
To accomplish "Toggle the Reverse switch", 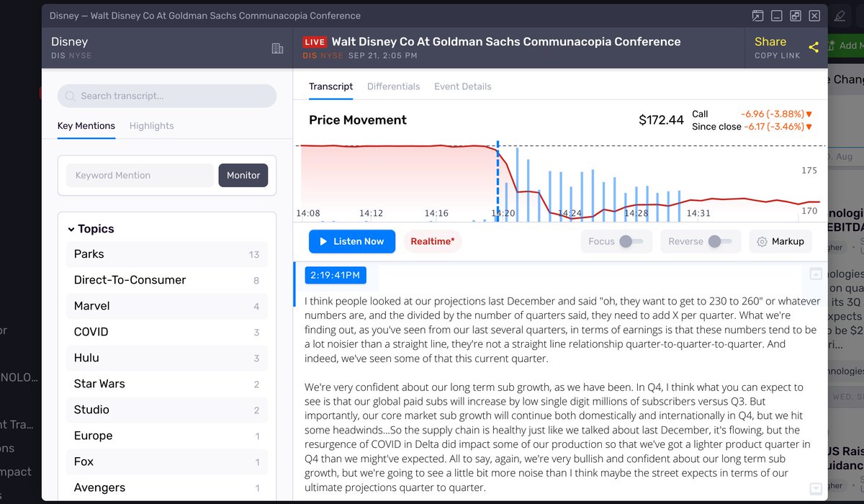I will [720, 242].
